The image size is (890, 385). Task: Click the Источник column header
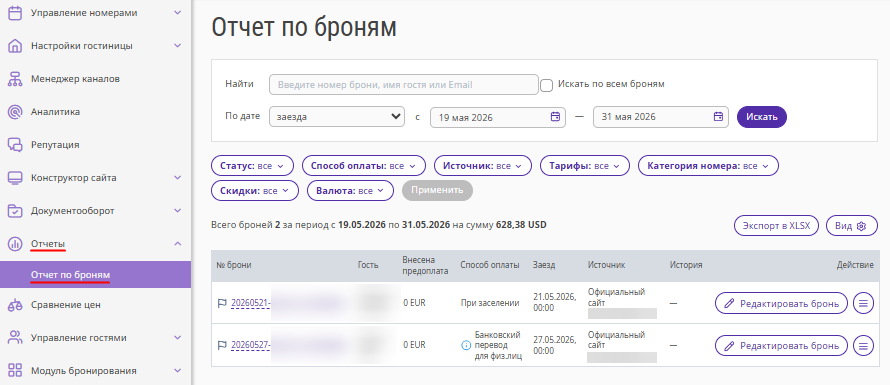[x=606, y=265]
